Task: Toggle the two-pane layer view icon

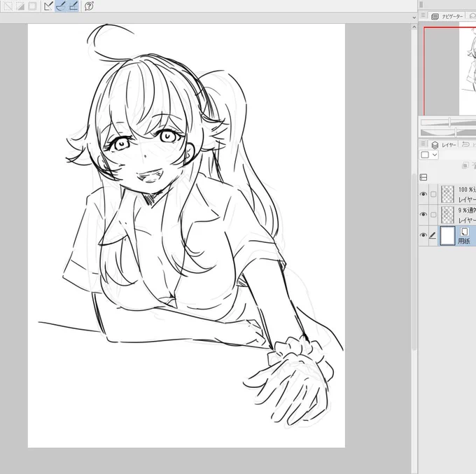Action: tap(423, 177)
